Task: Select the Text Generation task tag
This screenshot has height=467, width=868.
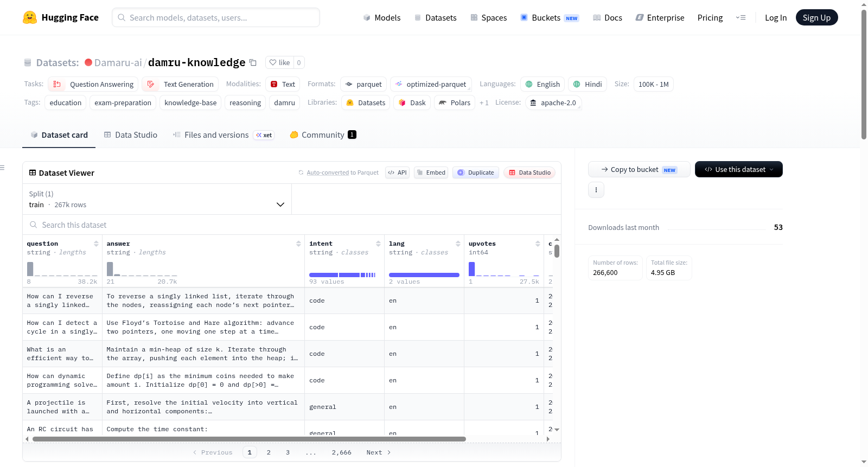Action: [x=180, y=84]
